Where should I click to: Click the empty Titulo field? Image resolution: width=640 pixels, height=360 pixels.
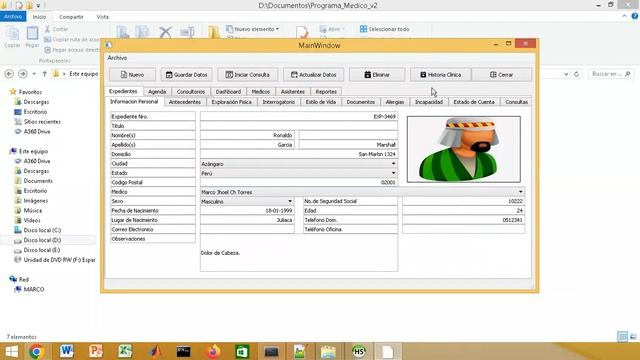(x=299, y=126)
